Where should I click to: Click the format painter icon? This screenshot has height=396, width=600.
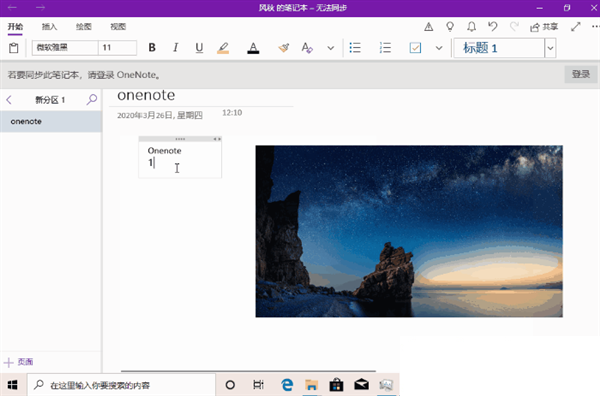pyautogui.click(x=284, y=48)
